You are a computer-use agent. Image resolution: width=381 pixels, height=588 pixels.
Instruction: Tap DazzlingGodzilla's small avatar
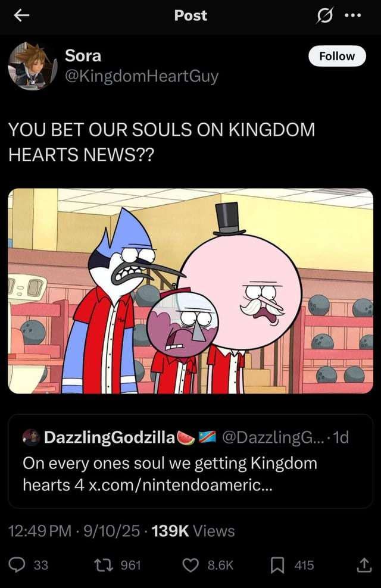pos(31,437)
